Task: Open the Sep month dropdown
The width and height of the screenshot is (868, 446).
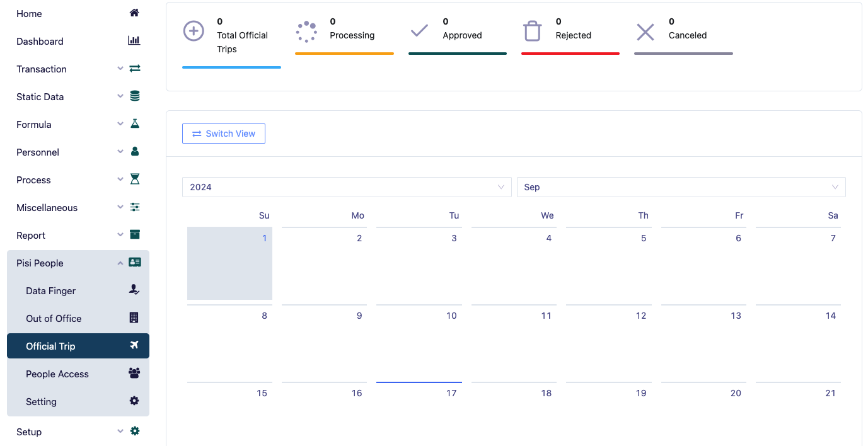Action: [x=681, y=187]
